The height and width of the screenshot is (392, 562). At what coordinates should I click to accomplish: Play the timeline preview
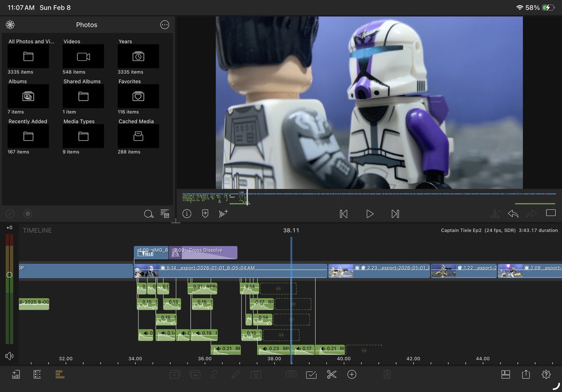click(x=370, y=214)
